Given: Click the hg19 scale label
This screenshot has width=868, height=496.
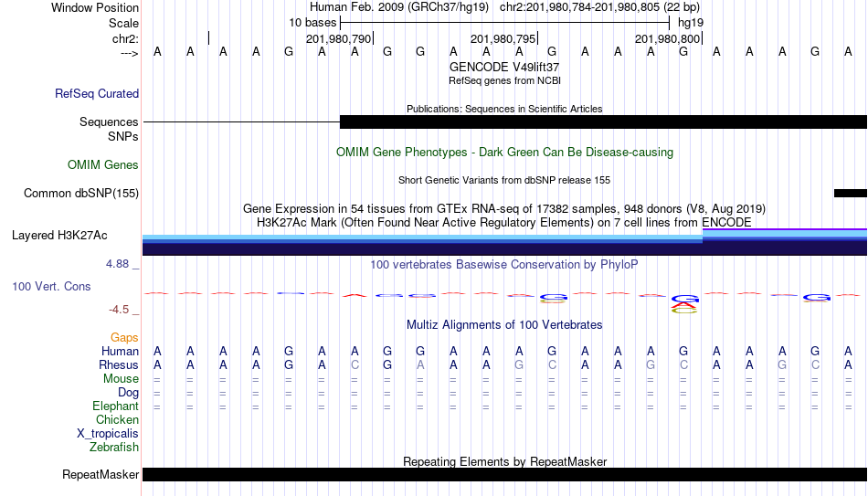Looking at the screenshot, I should point(691,23).
